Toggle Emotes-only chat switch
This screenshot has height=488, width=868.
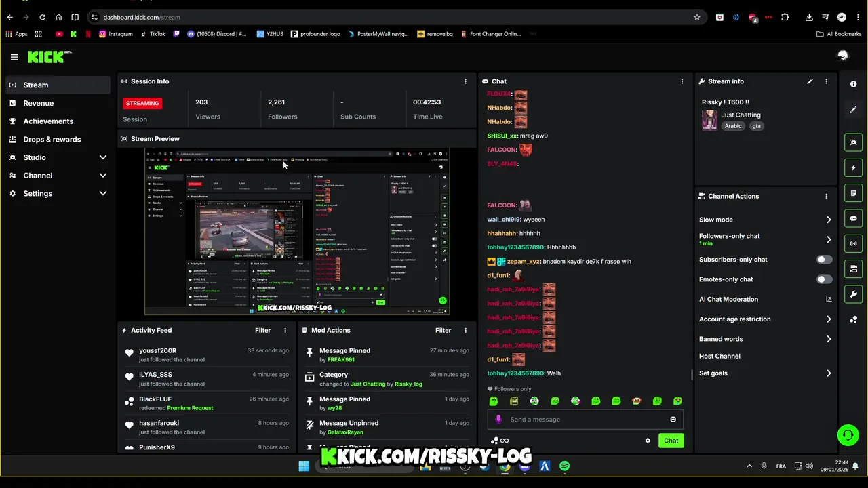point(824,279)
